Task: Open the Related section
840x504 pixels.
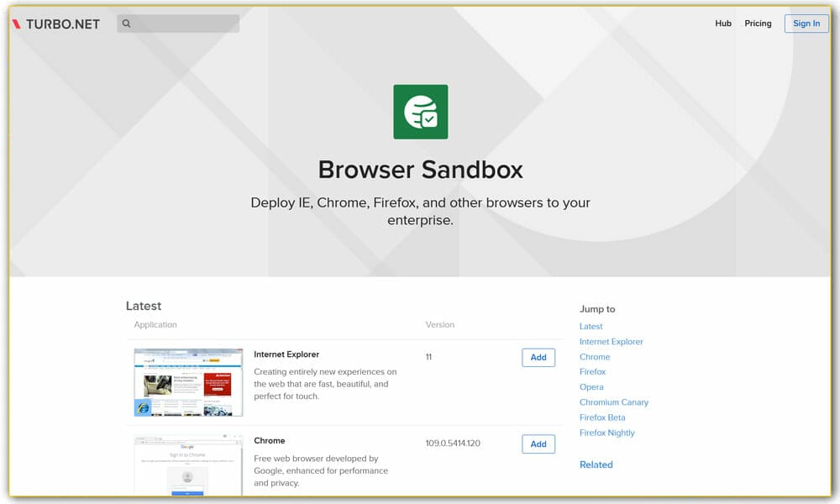Action: (596, 465)
